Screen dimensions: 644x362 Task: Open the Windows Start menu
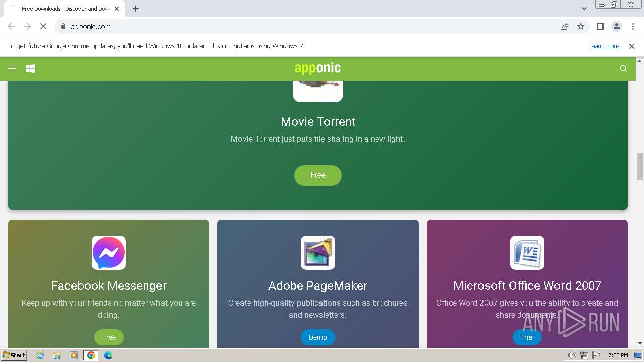click(14, 355)
